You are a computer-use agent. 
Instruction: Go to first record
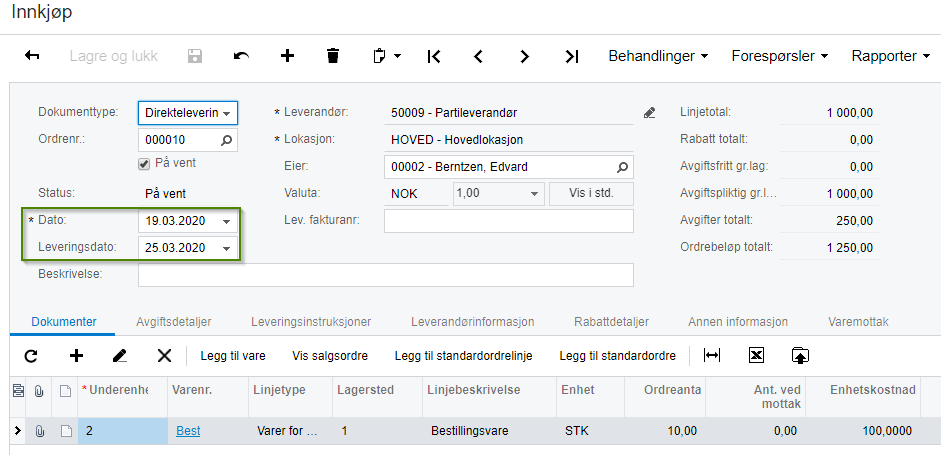(x=434, y=56)
